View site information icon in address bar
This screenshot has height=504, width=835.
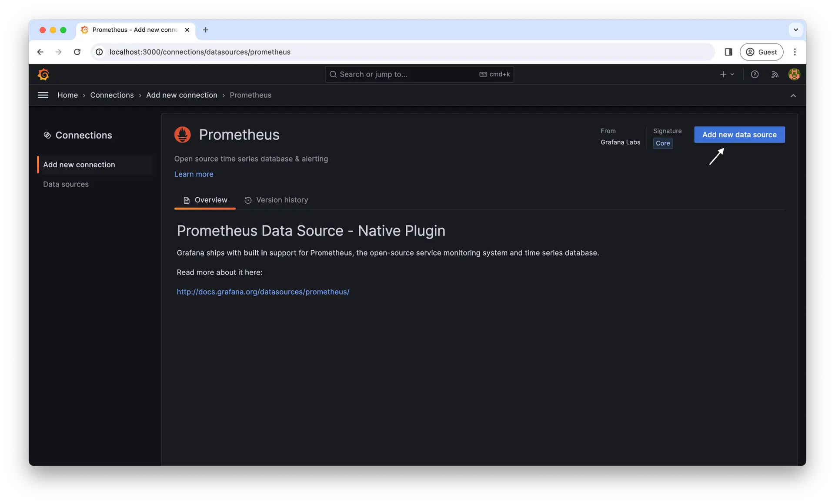pos(100,52)
